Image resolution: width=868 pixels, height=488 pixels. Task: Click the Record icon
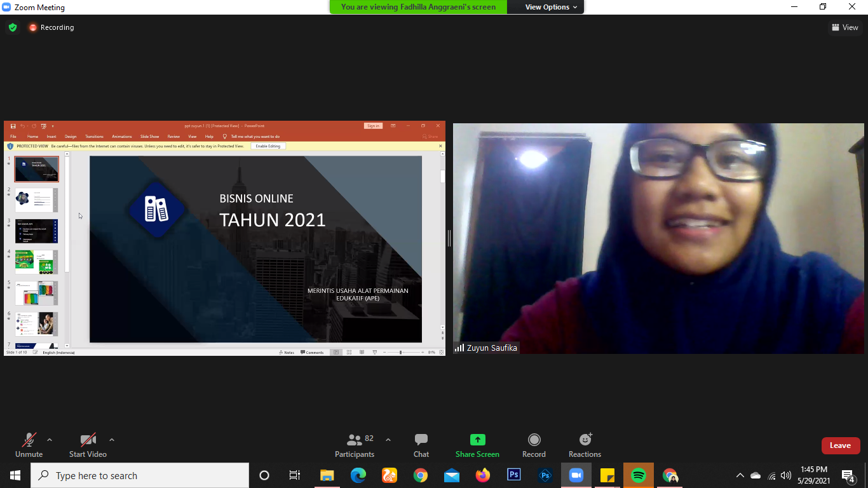pos(534,440)
